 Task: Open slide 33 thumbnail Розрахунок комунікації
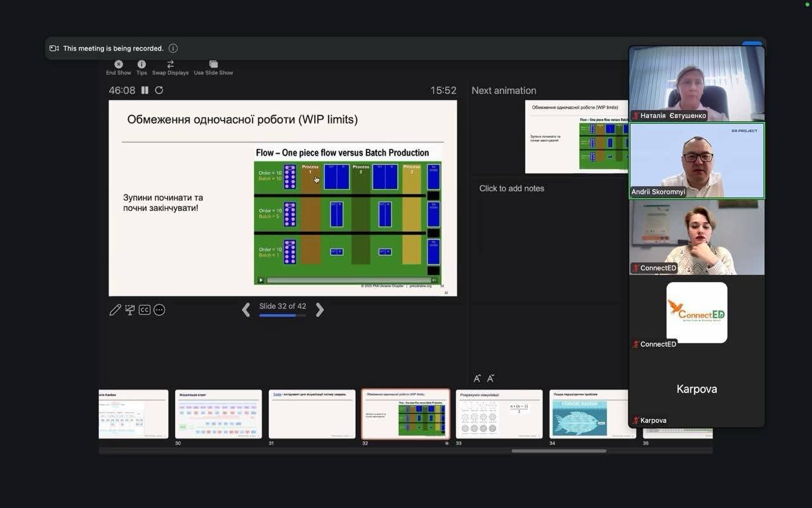[499, 414]
